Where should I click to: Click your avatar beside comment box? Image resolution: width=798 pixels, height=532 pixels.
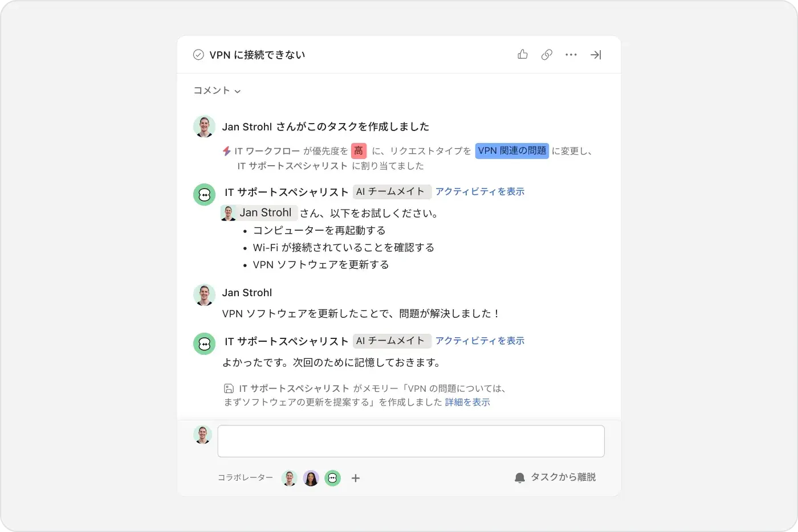click(x=203, y=435)
